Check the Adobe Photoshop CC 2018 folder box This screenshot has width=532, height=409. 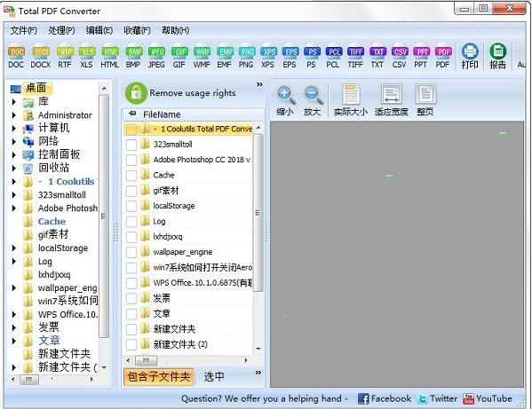click(131, 160)
